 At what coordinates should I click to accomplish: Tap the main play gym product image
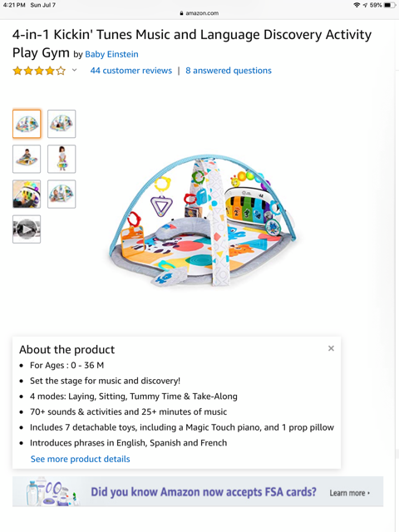pos(203,220)
